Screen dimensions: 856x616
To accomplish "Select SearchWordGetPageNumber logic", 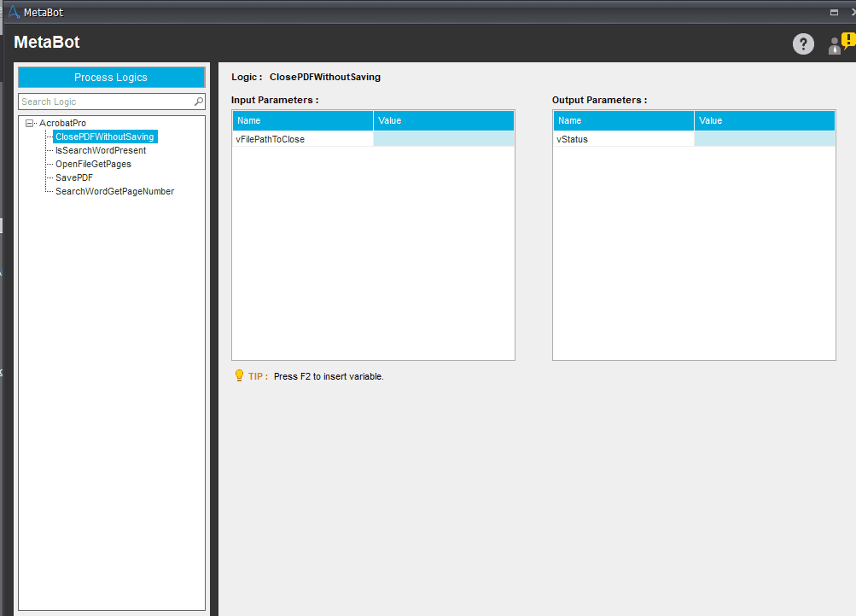I will (x=114, y=191).
